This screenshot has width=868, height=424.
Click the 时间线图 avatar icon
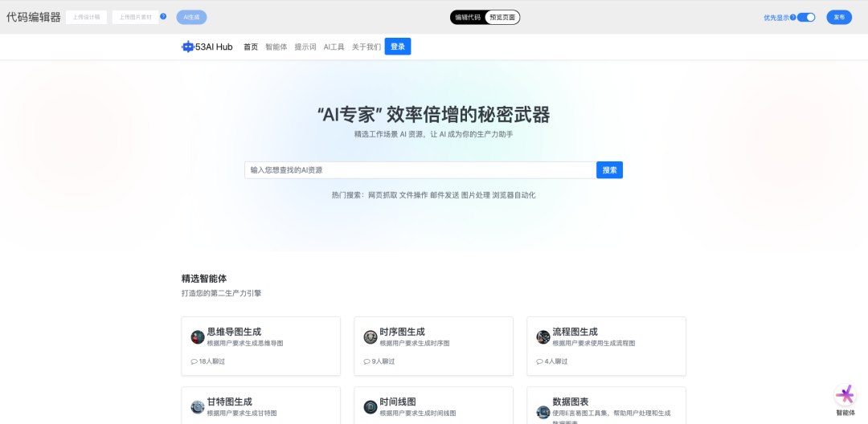click(x=371, y=407)
